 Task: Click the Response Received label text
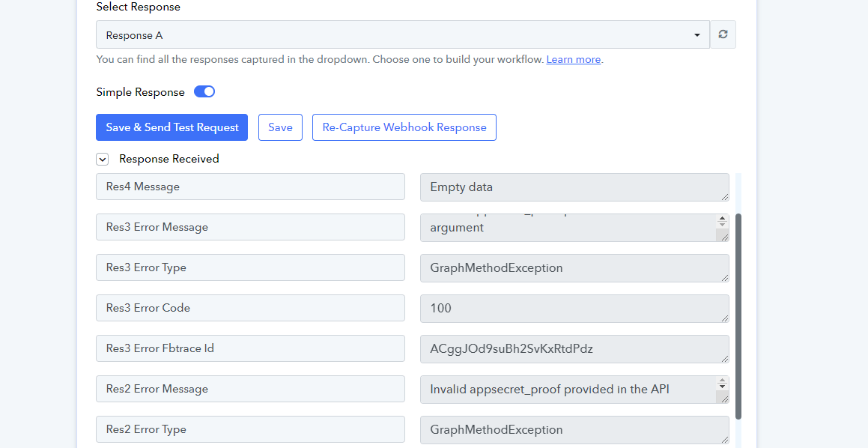(169, 159)
